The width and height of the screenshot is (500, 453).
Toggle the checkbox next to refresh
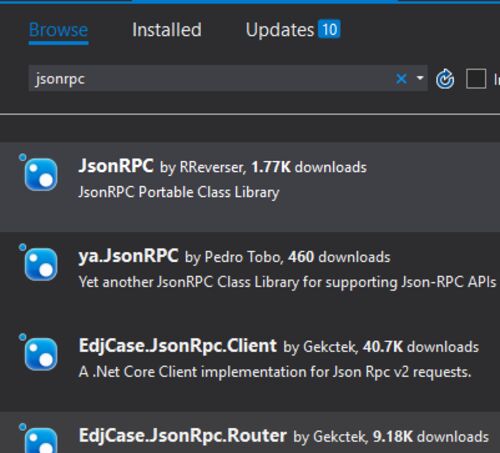tap(476, 79)
